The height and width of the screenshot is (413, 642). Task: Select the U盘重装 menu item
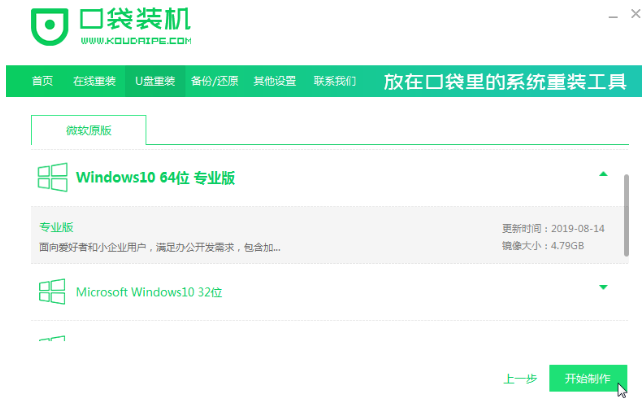155,81
